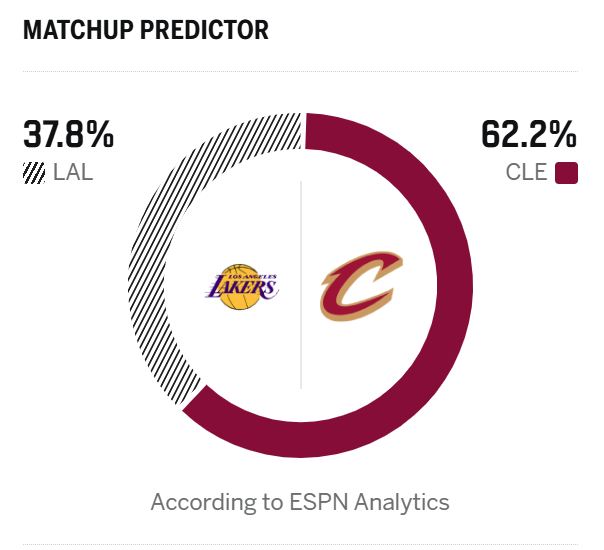Viewport: 604px width, 550px height.
Task: Click the top boundary between chart segments
Action: tap(303, 131)
